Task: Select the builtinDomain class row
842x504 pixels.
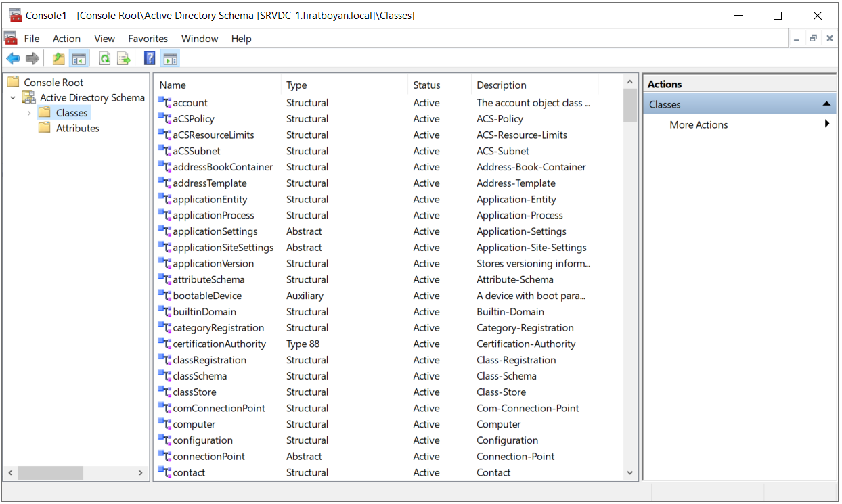Action: 388,312
